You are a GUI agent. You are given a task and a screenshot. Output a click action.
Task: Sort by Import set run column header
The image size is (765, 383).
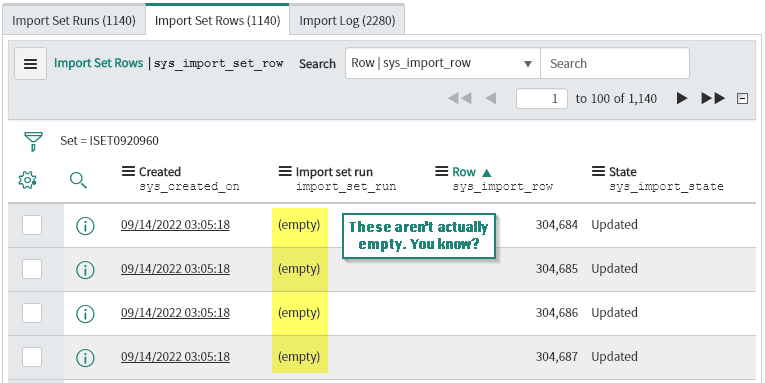pos(334,172)
